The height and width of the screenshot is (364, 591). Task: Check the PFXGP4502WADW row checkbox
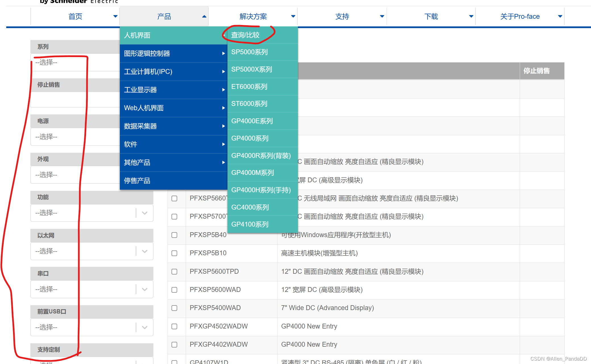tap(174, 326)
